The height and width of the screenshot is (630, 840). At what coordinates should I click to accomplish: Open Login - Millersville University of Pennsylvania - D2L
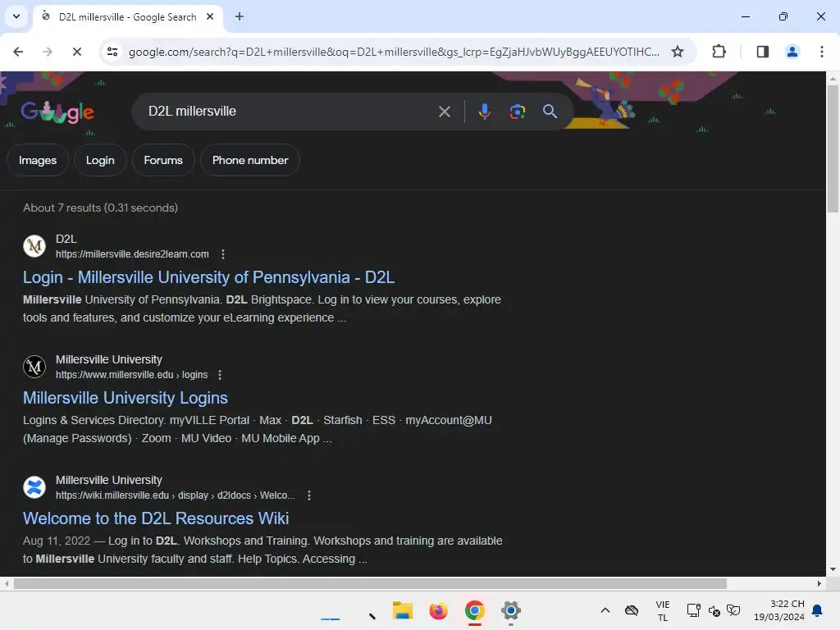pyautogui.click(x=209, y=277)
